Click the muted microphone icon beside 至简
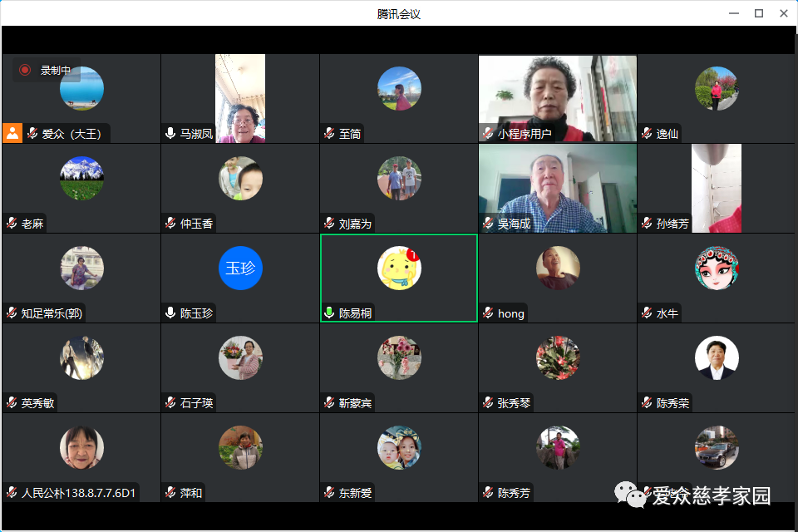The width and height of the screenshot is (798, 532). (329, 134)
